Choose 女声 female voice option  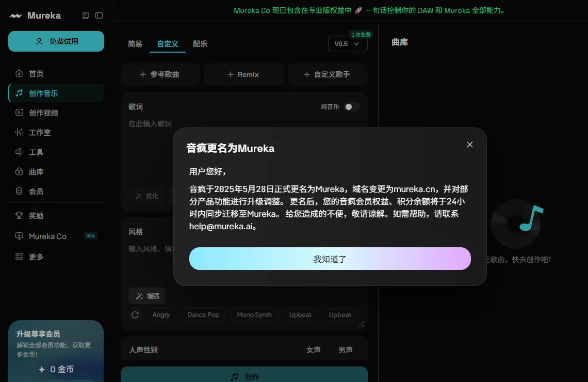[314, 349]
